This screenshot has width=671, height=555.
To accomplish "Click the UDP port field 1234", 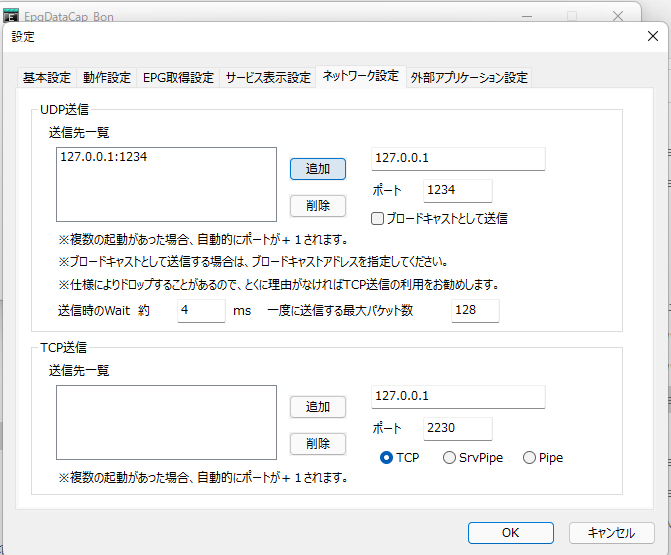I will point(457,191).
